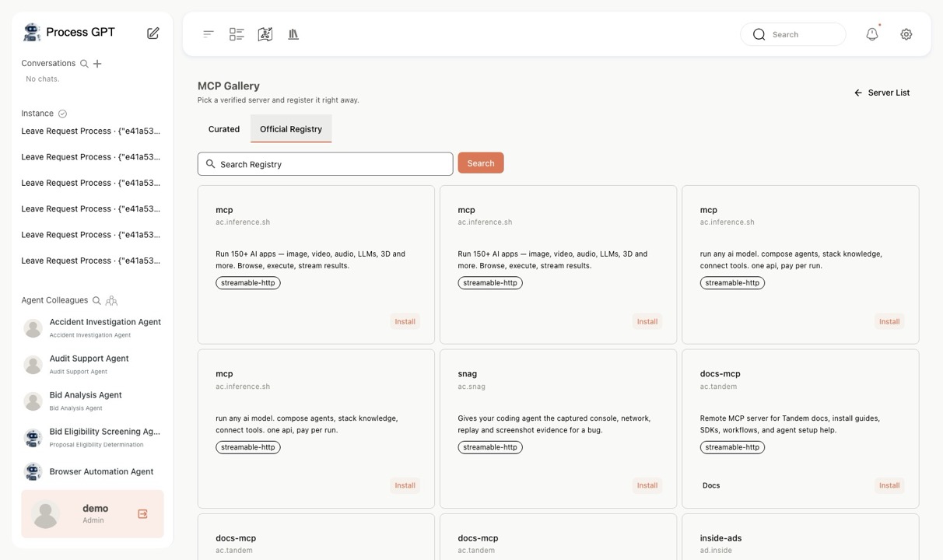
Task: Click the Browser Automation Agent robot avatar
Action: click(33, 471)
